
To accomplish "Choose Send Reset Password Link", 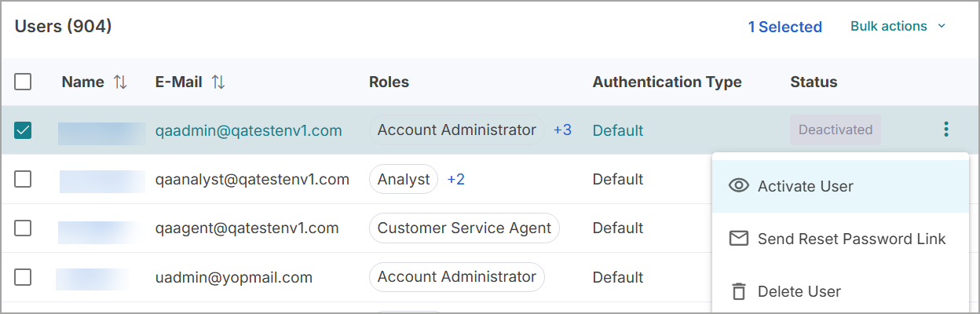I will click(840, 239).
